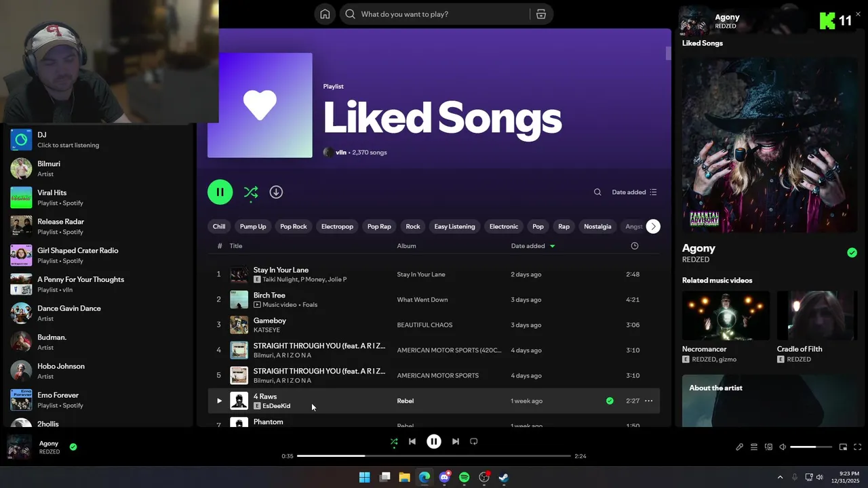Sort by the Album column header
Viewport: 868px width, 488px height.
click(x=407, y=246)
